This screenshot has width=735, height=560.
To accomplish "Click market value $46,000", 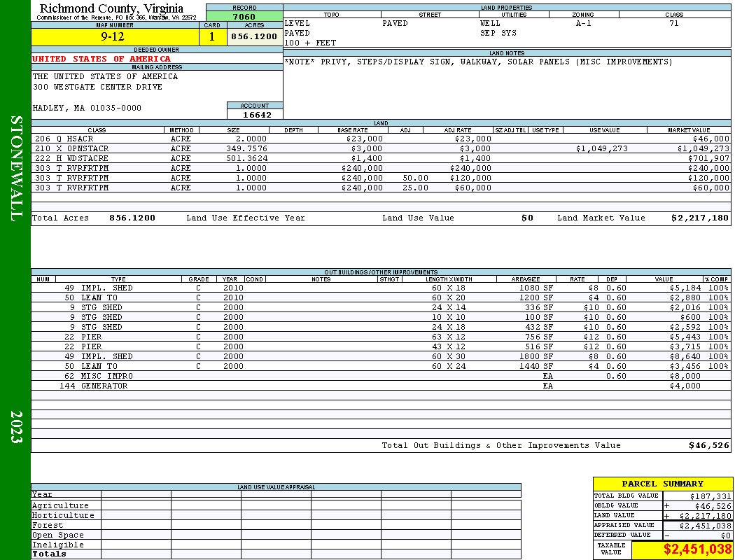I will click(x=710, y=139).
